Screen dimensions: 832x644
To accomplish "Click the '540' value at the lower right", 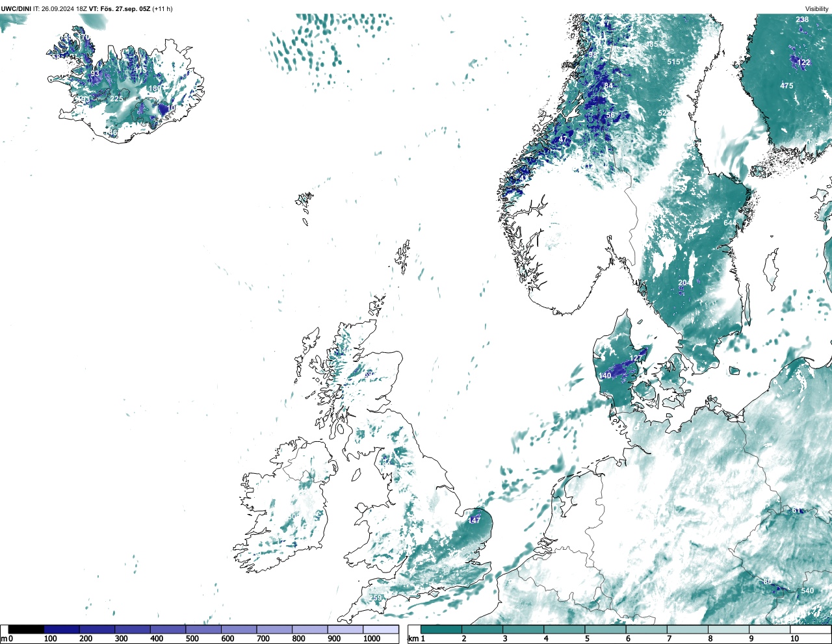I will pos(807,591).
